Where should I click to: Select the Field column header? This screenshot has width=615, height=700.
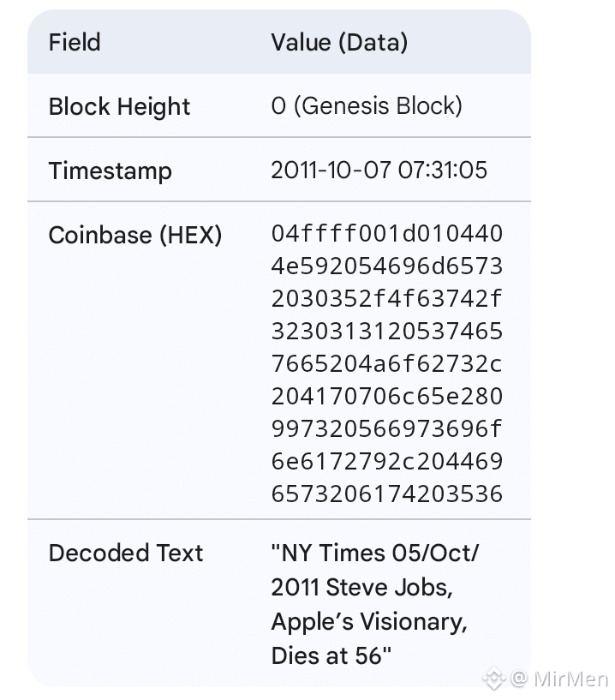(x=75, y=42)
